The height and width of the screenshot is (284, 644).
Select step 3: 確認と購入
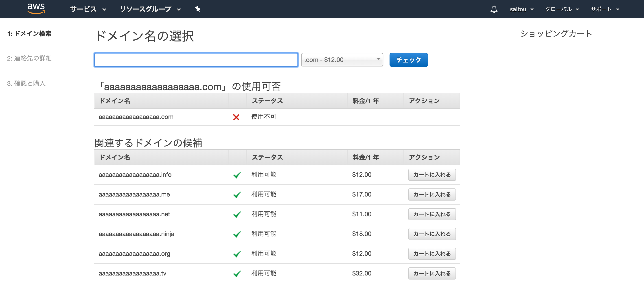tap(26, 83)
